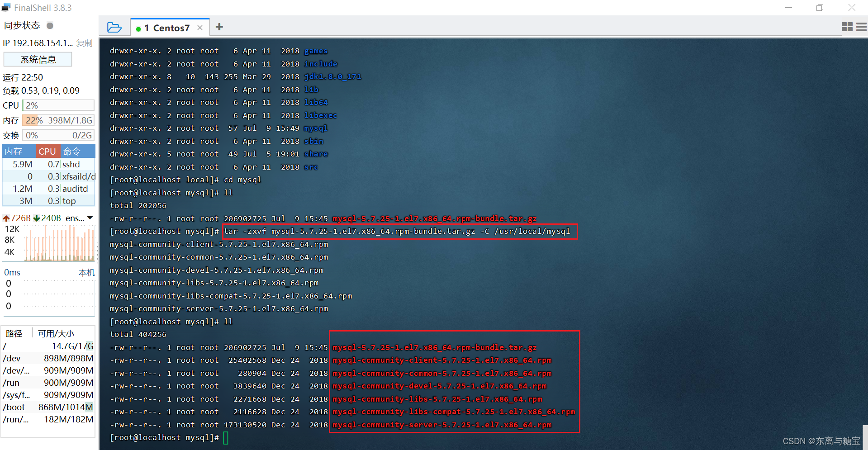Click the mysql-community-client rpm filename in listing
This screenshot has width=868, height=450.
click(442, 360)
